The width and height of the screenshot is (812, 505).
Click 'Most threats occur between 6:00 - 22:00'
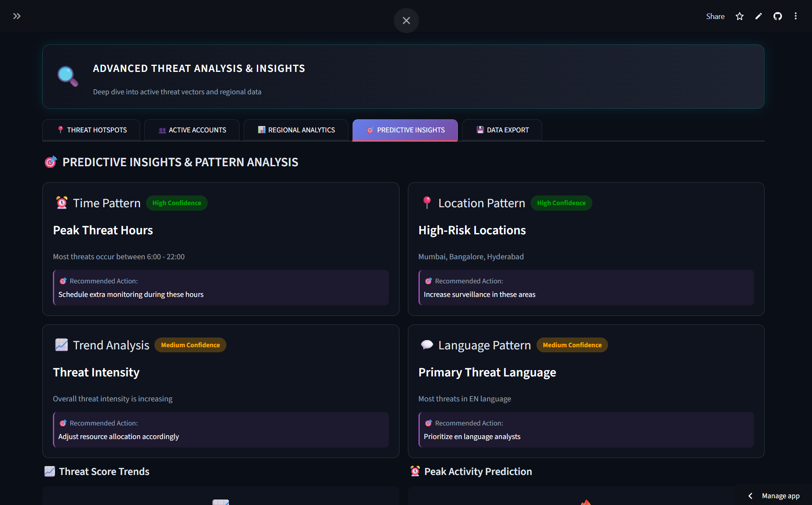coord(119,257)
